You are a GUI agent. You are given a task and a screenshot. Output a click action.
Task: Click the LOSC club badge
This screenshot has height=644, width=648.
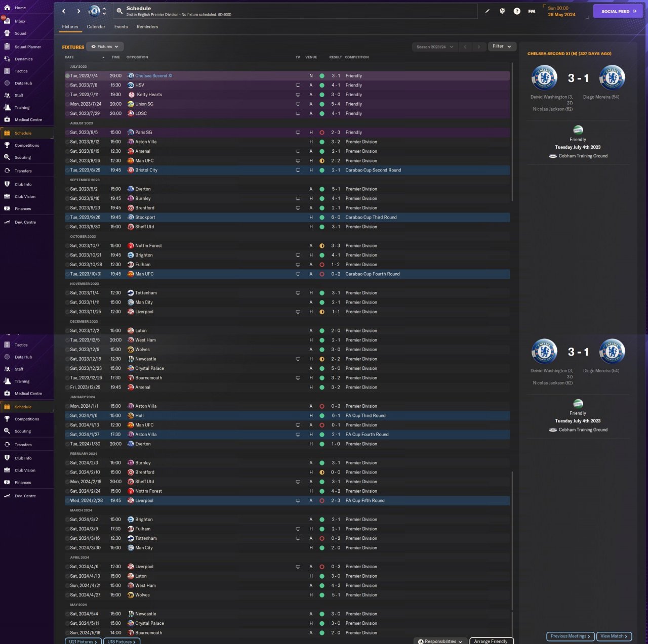(131, 113)
